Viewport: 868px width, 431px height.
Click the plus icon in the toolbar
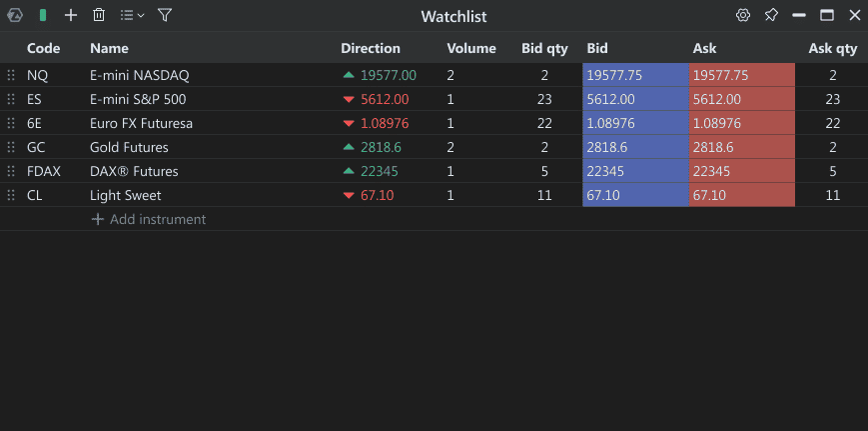70,15
